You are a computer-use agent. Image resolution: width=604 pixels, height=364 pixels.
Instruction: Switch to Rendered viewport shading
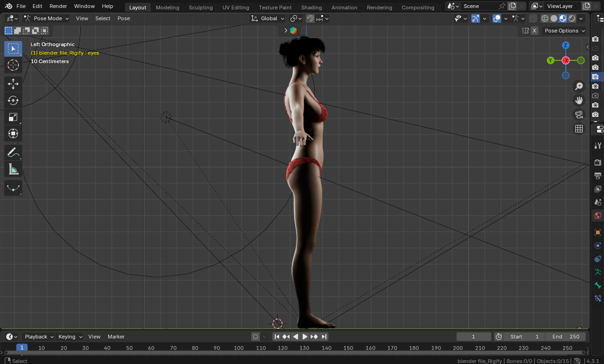572,19
